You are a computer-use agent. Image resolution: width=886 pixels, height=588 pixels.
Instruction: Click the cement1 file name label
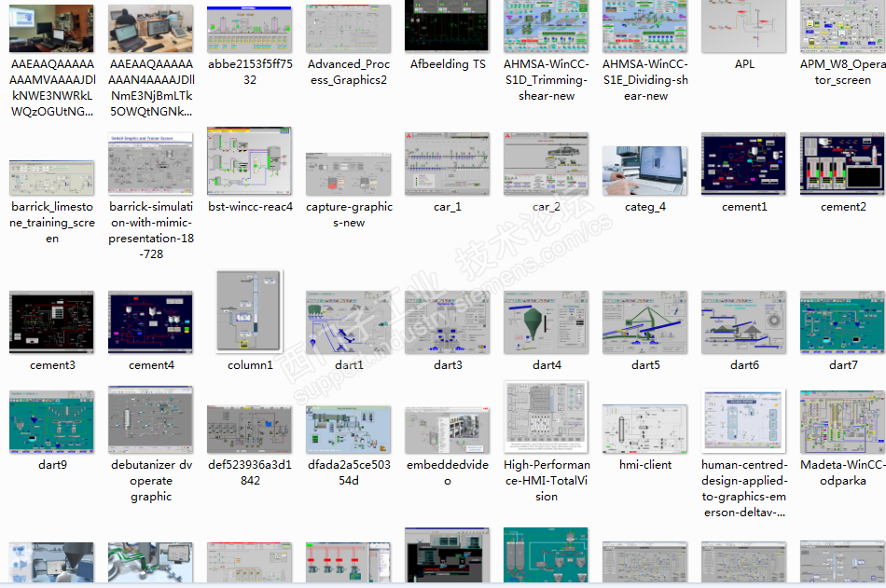click(744, 207)
